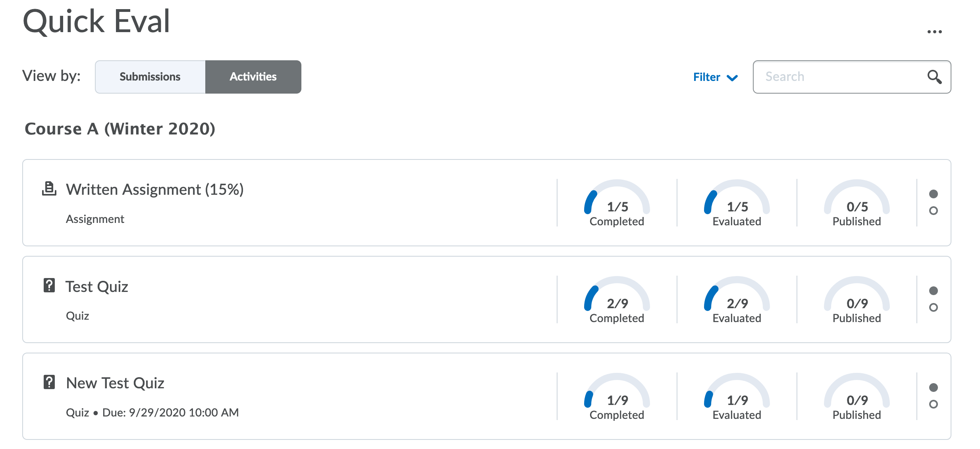Click the New Test Quiz quiz icon
Viewport: 980px width, 449px height.
[x=49, y=382]
